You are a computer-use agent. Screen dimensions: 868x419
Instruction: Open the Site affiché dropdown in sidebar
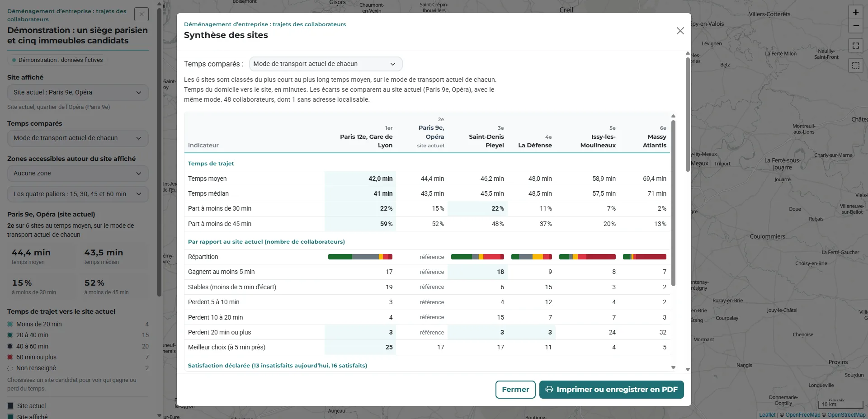[x=78, y=92]
